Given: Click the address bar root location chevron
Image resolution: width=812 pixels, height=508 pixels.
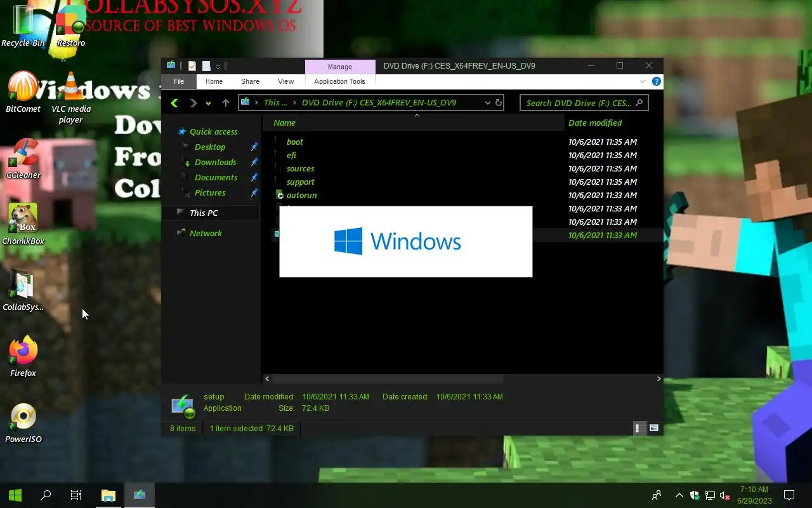Looking at the screenshot, I should [256, 102].
